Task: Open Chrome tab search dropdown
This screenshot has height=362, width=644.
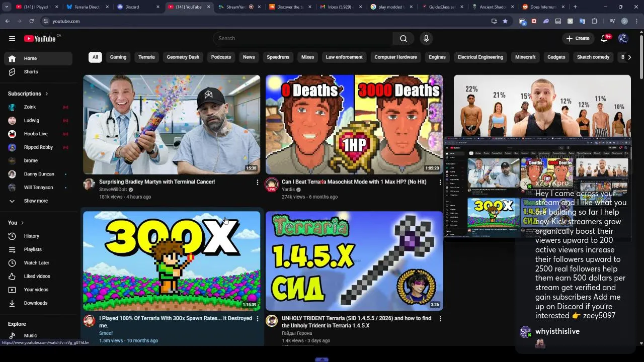Action: (7, 7)
